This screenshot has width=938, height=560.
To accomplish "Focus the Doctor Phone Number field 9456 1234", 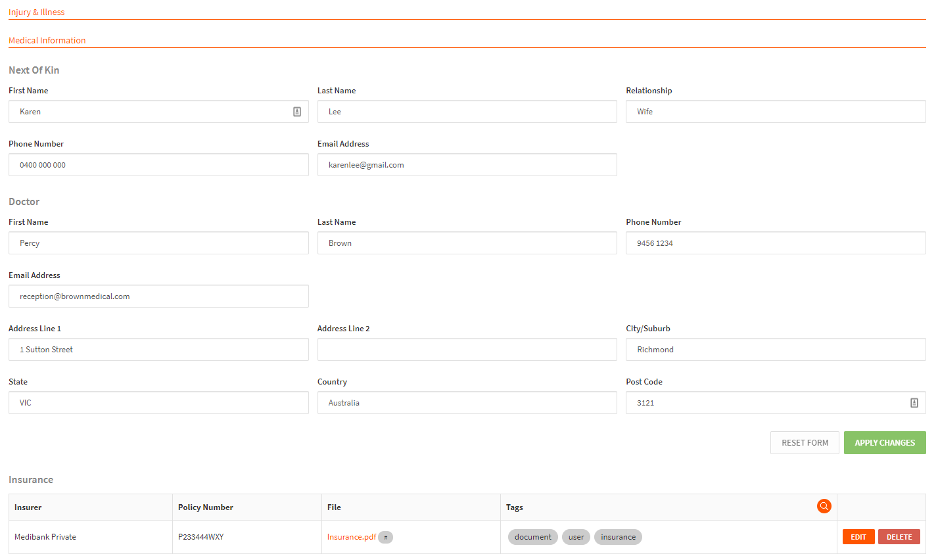I will [x=776, y=243].
